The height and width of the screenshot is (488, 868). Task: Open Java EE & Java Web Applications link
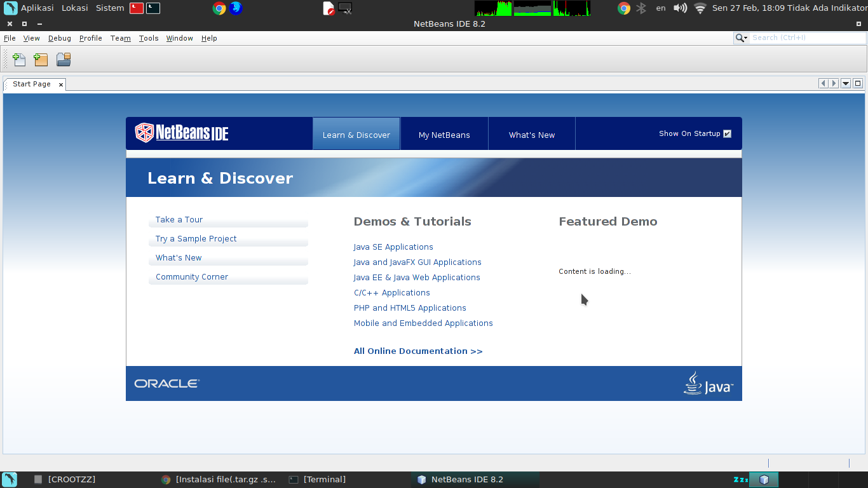pyautogui.click(x=417, y=278)
